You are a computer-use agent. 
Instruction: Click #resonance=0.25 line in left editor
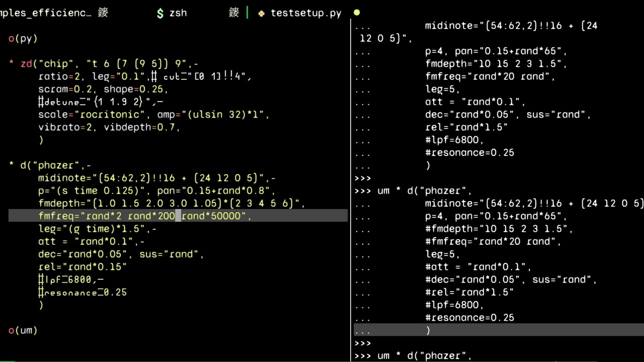tap(83, 293)
